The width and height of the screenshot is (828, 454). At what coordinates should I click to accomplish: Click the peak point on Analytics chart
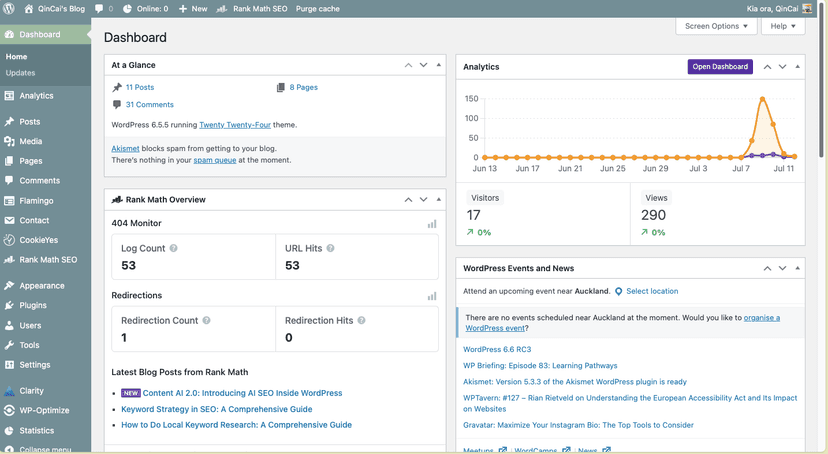click(763, 99)
